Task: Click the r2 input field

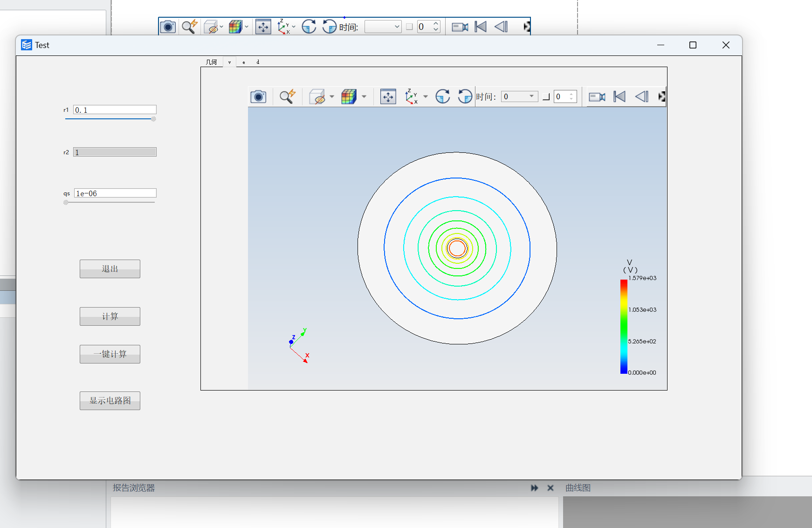Action: click(x=115, y=152)
